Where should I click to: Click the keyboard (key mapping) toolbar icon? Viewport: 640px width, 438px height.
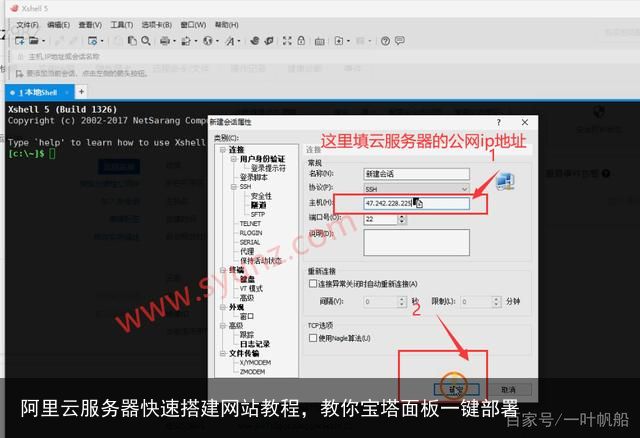point(320,41)
